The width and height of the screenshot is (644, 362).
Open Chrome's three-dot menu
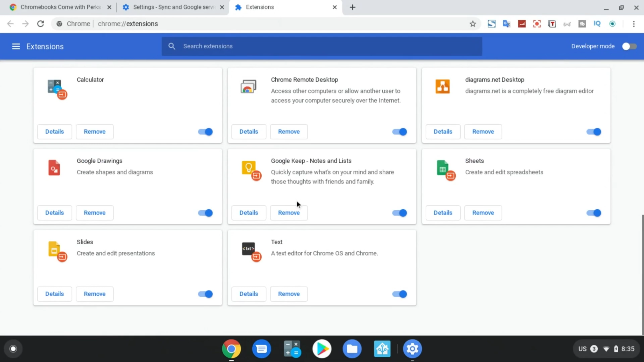(634, 24)
